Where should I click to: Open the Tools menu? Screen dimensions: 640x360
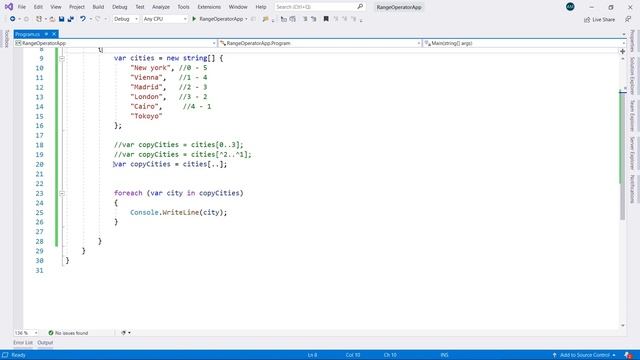coord(183,7)
